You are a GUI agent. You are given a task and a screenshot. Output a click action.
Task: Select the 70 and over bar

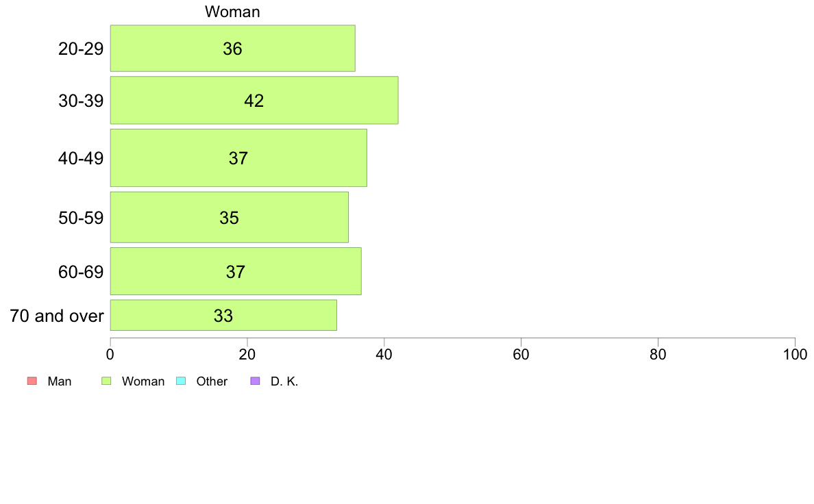point(223,315)
